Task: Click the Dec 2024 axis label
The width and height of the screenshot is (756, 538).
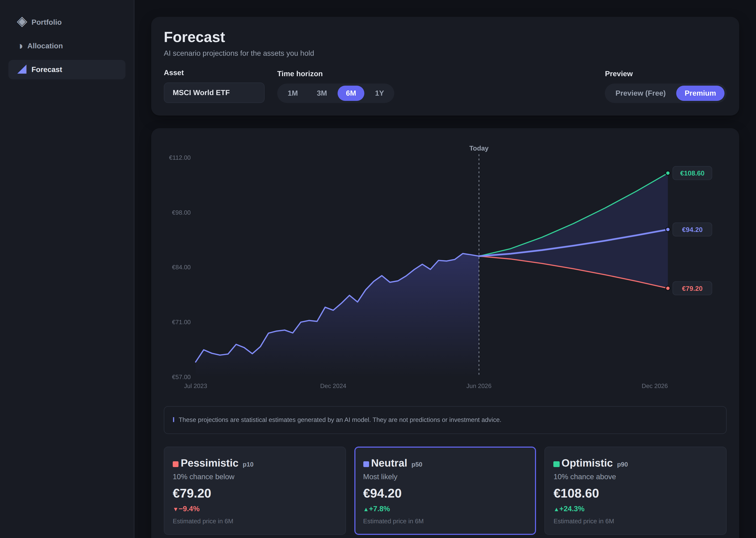Action: 333,386
